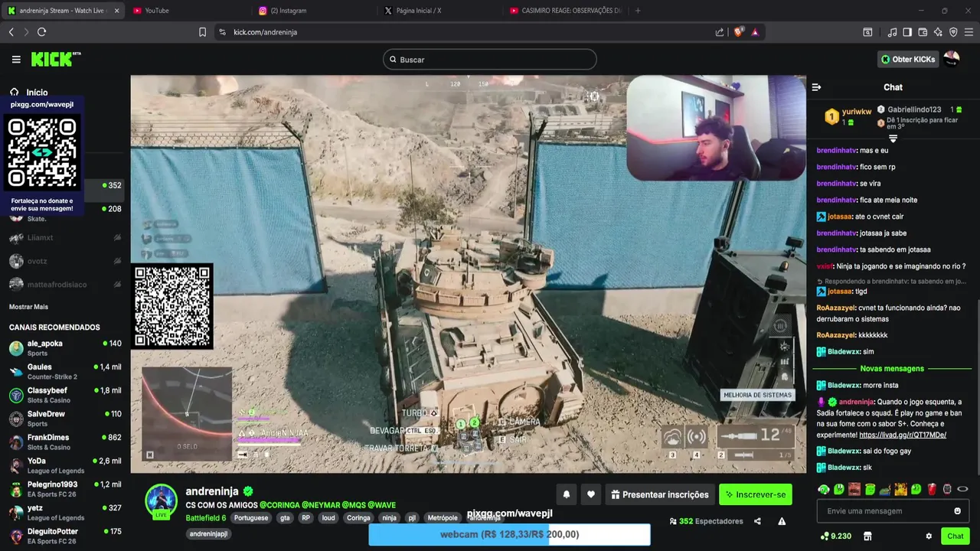Report stream with warning triangle icon
The width and height of the screenshot is (980, 551).
point(782,521)
